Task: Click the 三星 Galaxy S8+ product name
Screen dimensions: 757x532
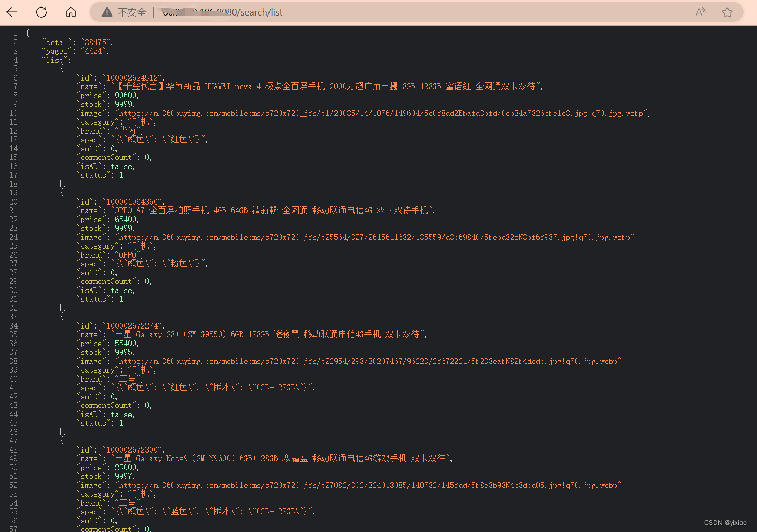Action: coord(268,334)
